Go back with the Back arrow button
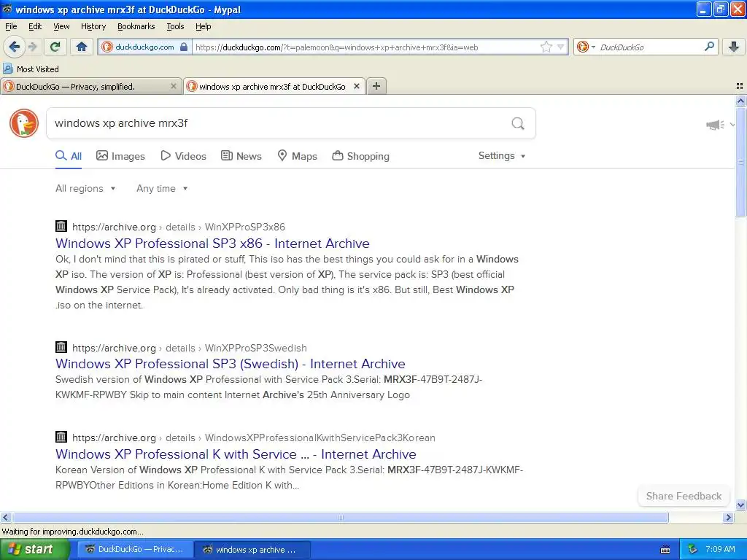 click(x=15, y=47)
